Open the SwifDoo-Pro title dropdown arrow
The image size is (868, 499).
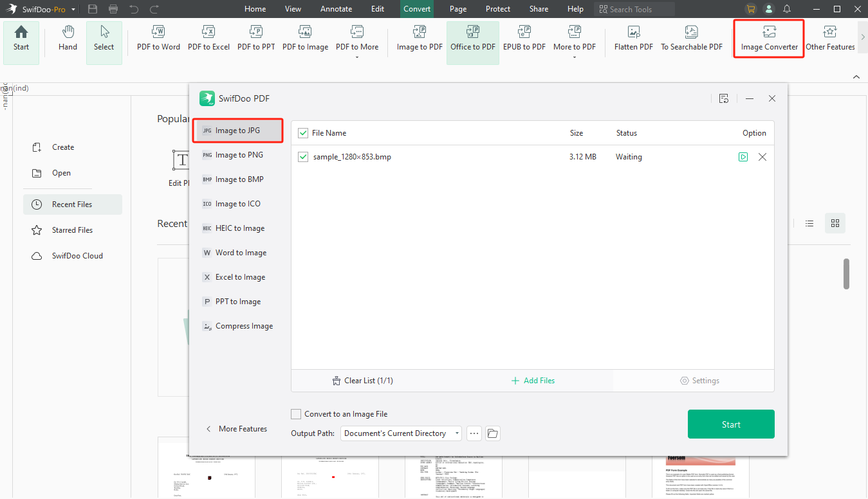pyautogui.click(x=73, y=10)
